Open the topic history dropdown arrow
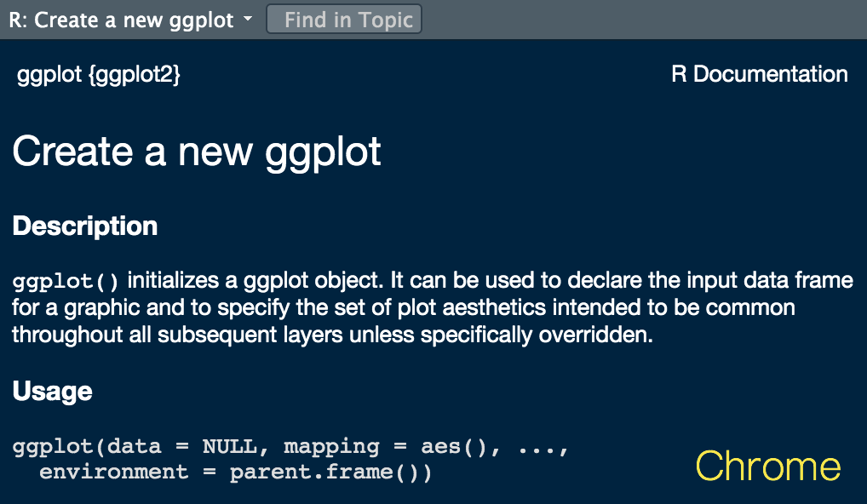This screenshot has width=867, height=504. click(x=247, y=19)
